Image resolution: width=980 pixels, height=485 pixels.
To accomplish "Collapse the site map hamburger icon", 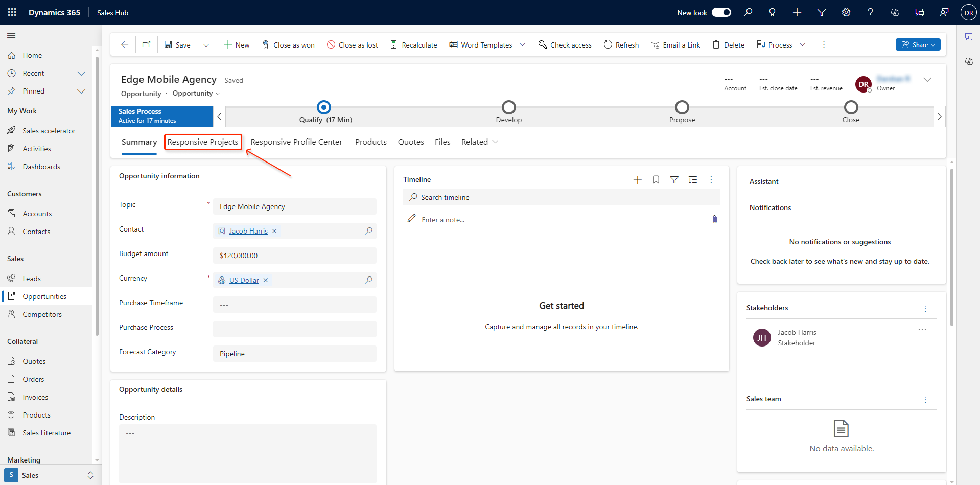I will [11, 35].
